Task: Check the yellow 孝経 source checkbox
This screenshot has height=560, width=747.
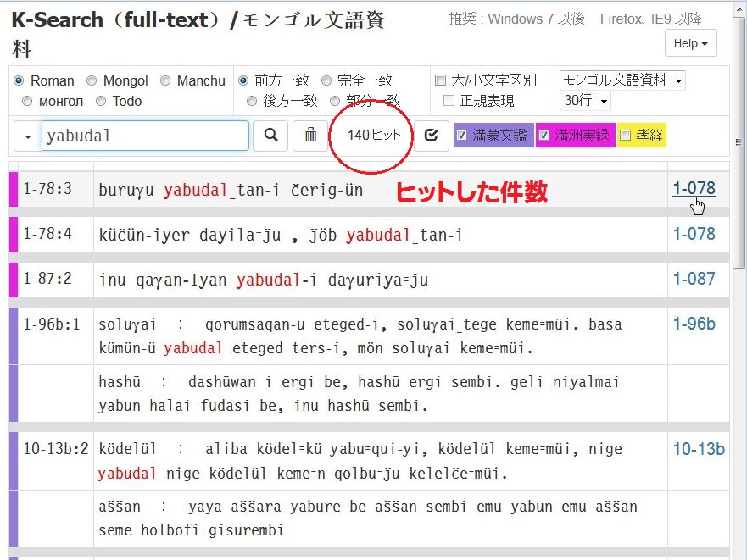Action: [x=626, y=136]
